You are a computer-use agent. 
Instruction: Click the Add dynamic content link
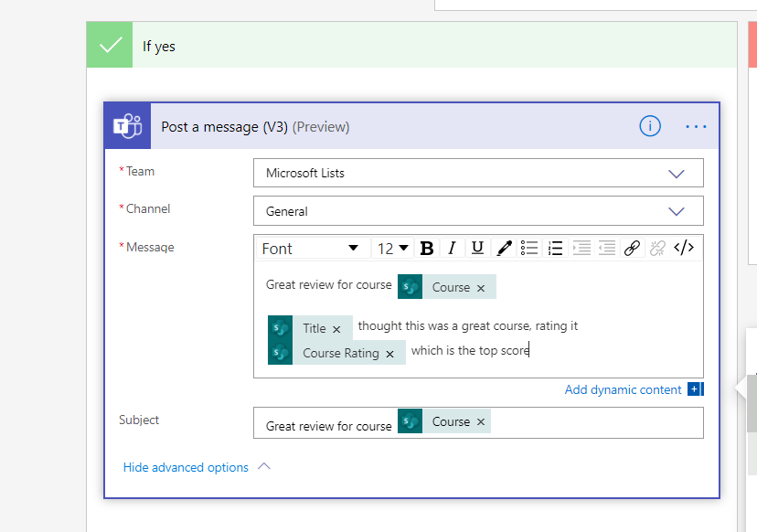624,389
